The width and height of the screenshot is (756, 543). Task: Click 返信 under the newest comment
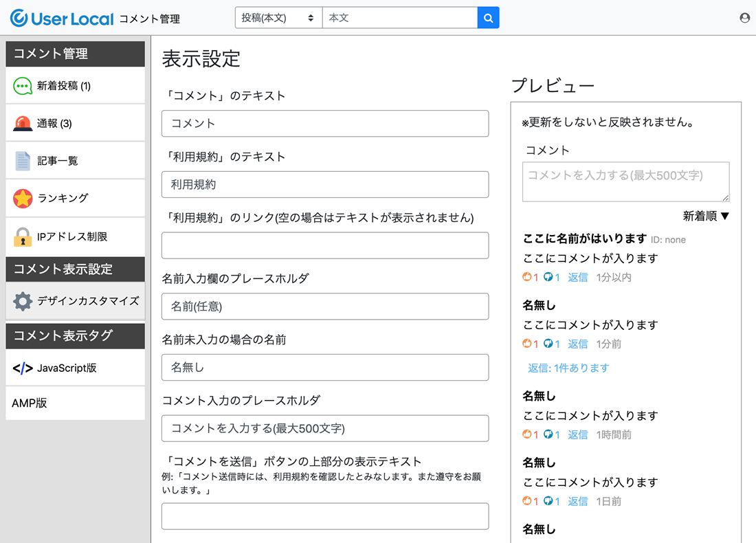(577, 277)
